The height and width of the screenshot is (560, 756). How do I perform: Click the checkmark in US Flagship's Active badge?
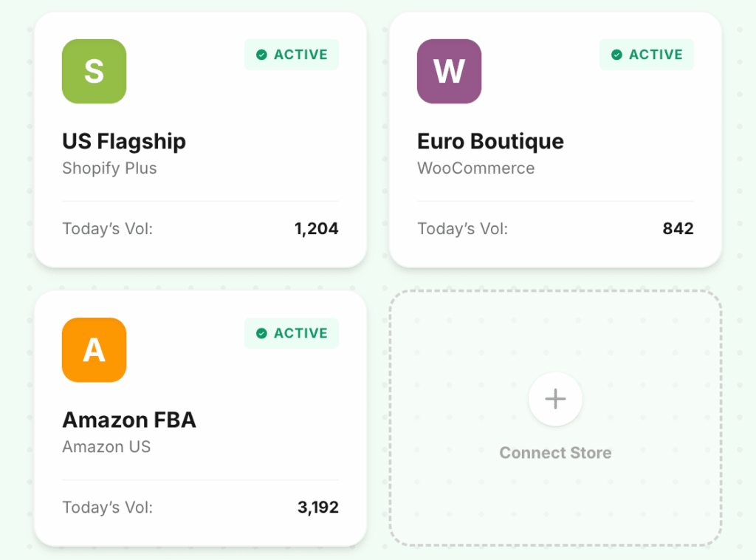(x=261, y=55)
